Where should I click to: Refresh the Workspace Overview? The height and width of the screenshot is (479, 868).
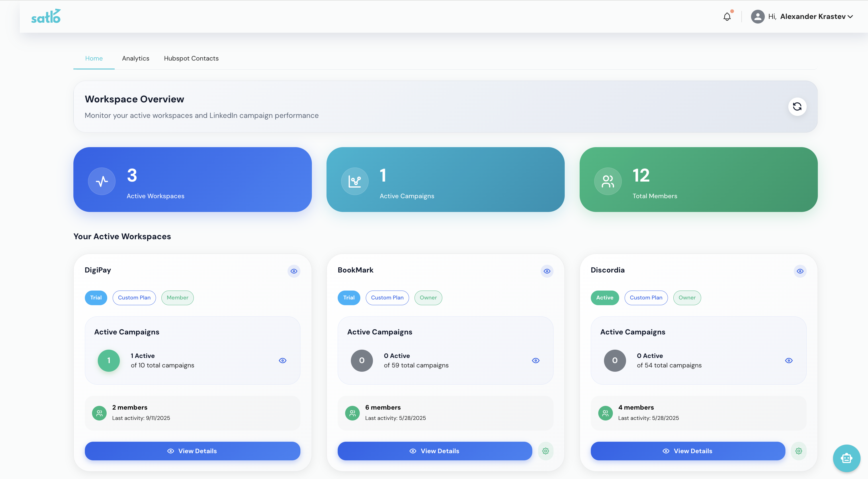797,106
